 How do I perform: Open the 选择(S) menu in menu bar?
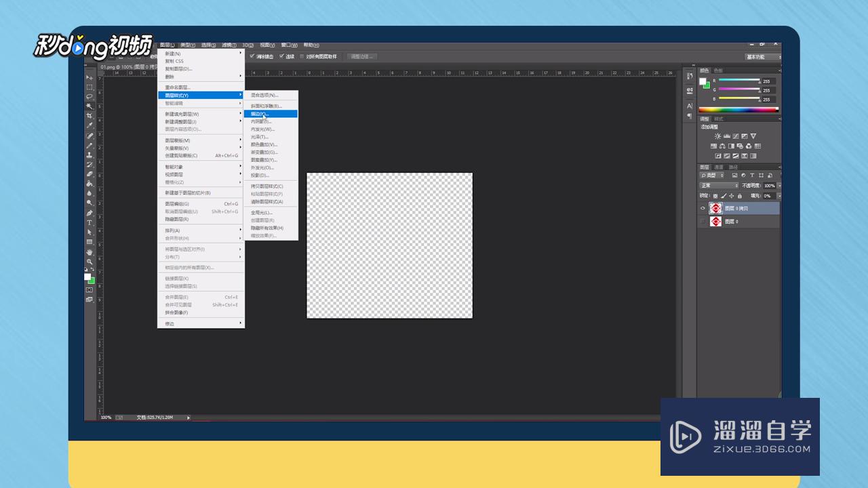pos(208,45)
